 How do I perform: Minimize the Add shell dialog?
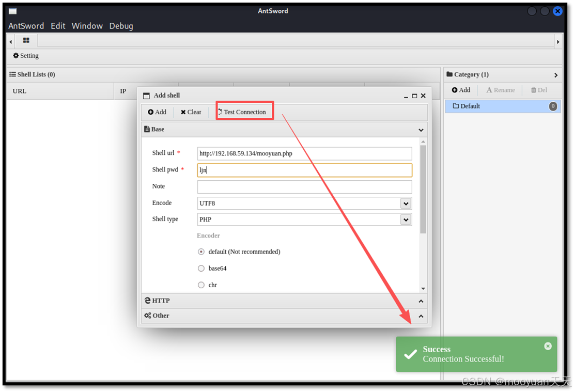click(406, 96)
